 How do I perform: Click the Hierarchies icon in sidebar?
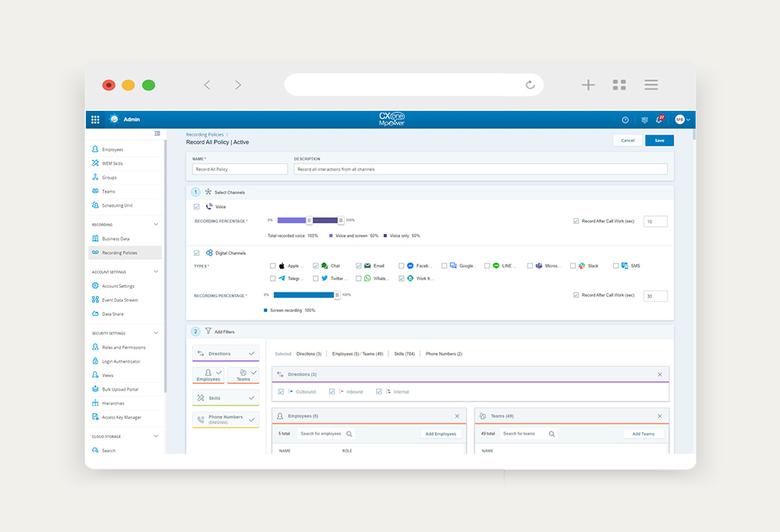click(95, 403)
